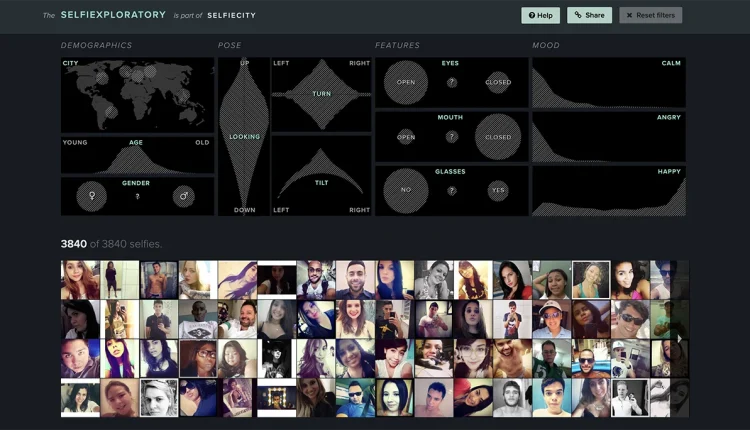Select the male gender symbol filter
The width and height of the screenshot is (750, 430).
pyautogui.click(x=184, y=196)
